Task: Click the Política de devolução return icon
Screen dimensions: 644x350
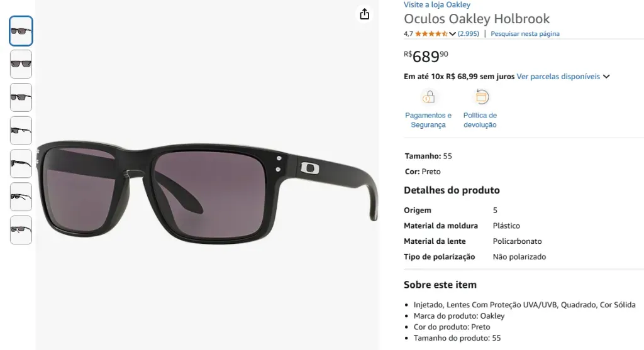Action: (482, 97)
